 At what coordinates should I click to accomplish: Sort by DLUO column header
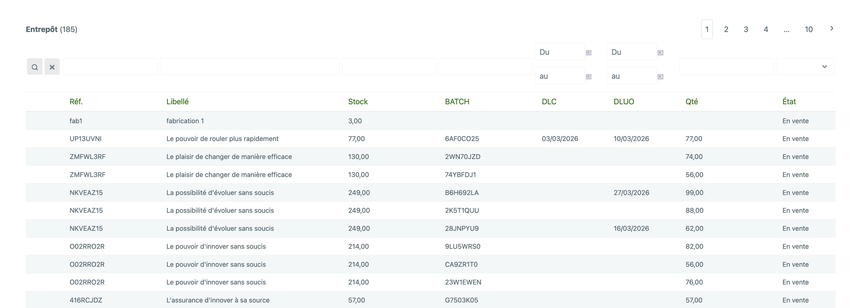pyautogui.click(x=624, y=101)
